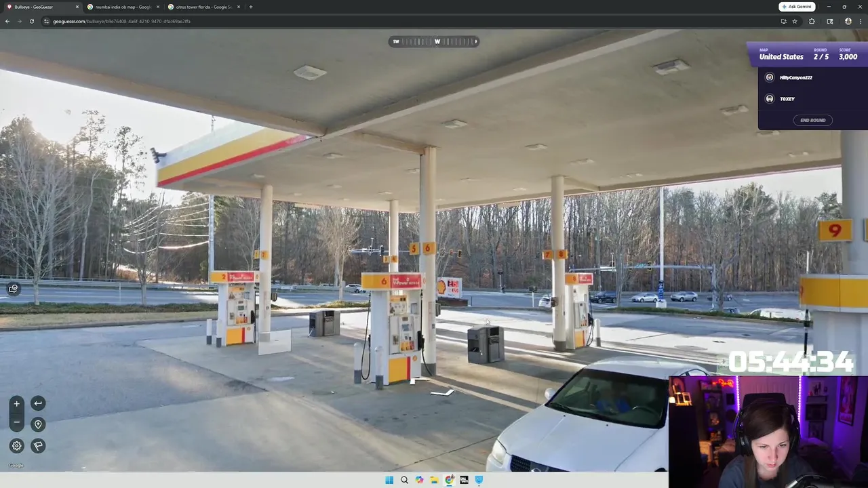Open Chrome side panel search icon
Image resolution: width=868 pixels, height=488 pixels.
pos(830,21)
